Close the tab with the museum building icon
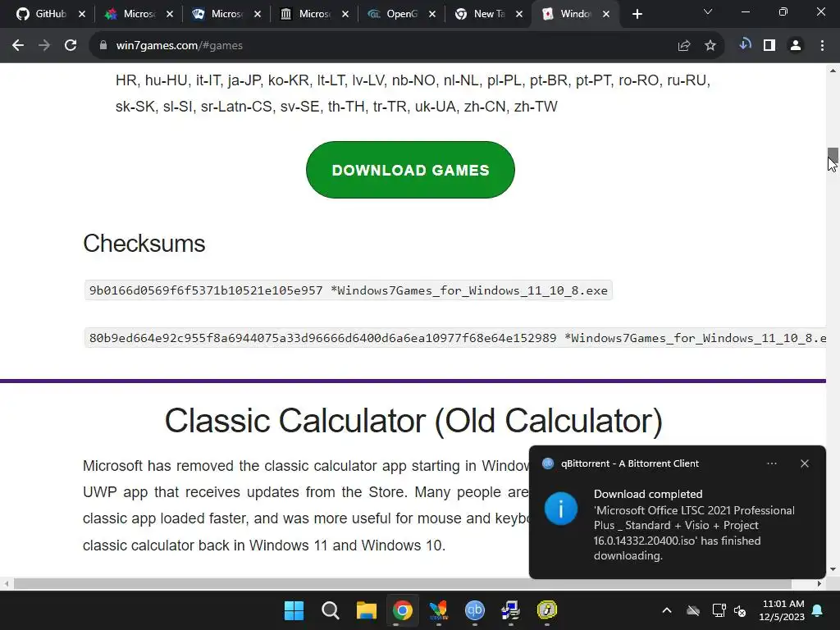 tap(345, 15)
